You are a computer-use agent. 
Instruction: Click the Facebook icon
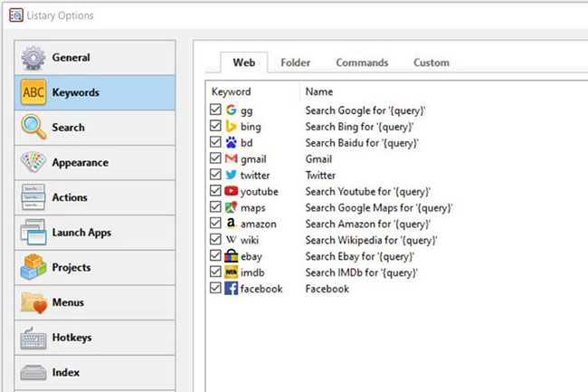(231, 289)
